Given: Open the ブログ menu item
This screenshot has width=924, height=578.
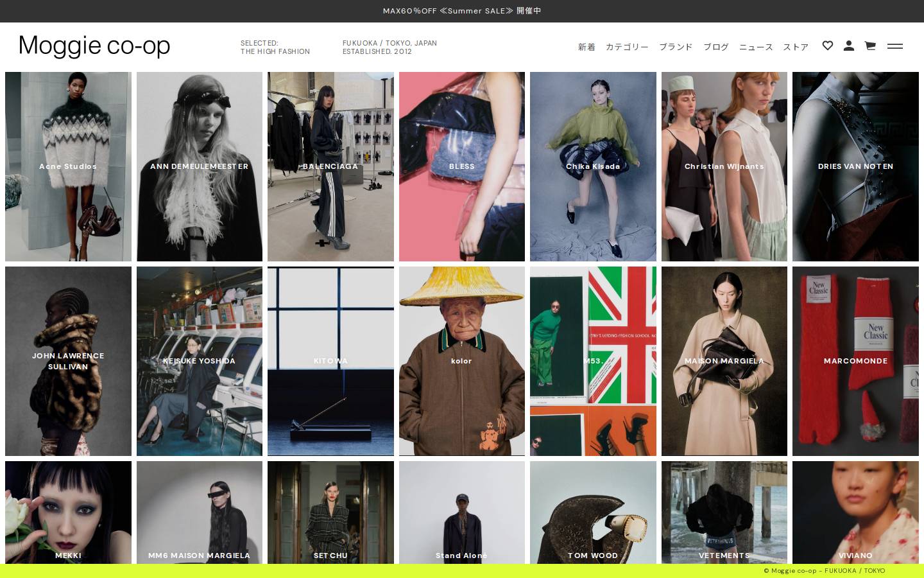Looking at the screenshot, I should [x=716, y=47].
